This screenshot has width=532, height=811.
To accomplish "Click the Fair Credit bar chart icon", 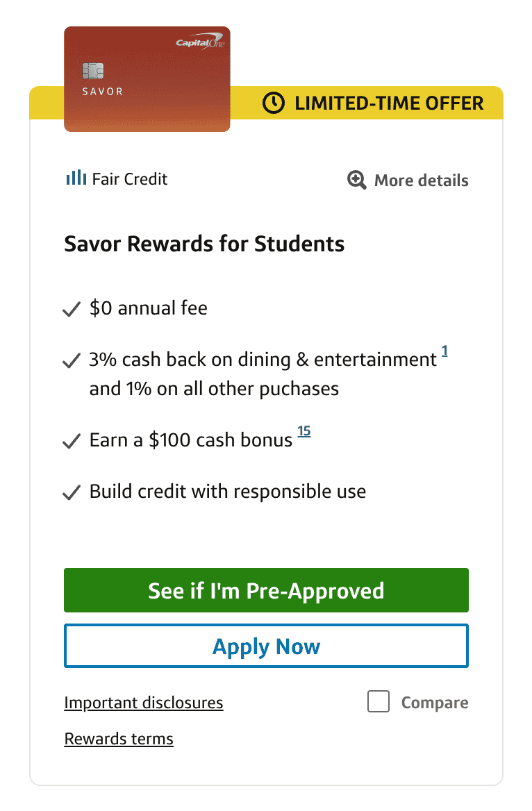I will (x=76, y=178).
